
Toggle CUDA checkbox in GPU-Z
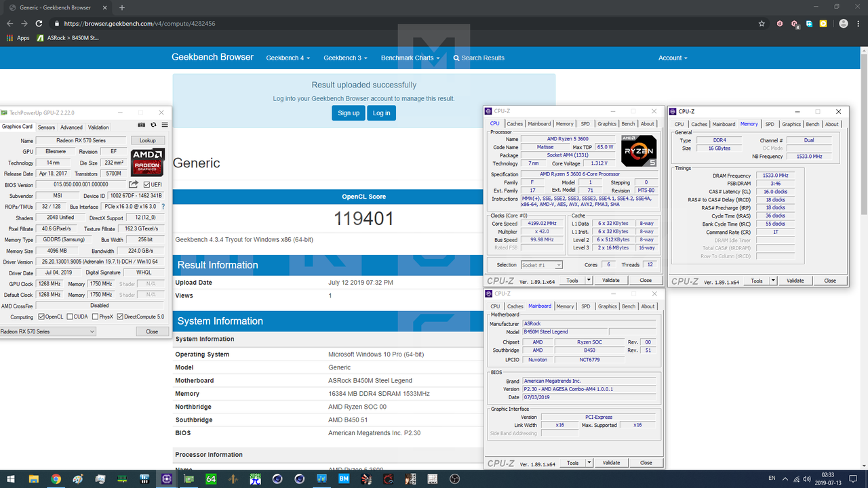(70, 317)
